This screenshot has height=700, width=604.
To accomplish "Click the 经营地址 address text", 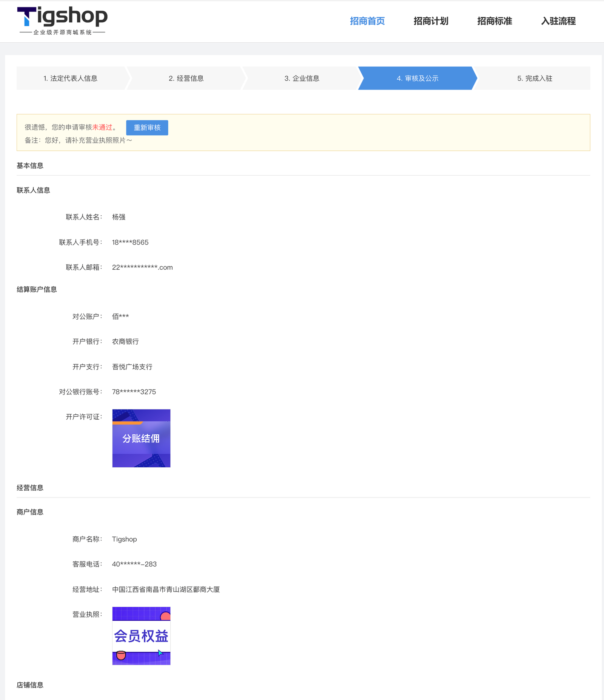I will 166,589.
